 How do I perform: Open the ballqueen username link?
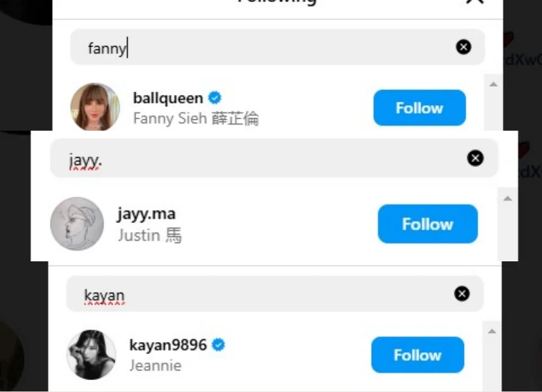click(168, 98)
